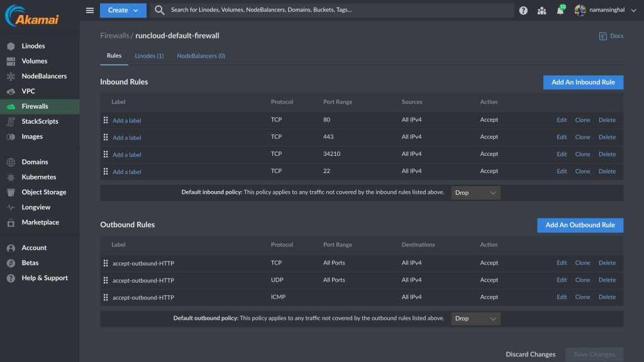Open the notifications bell icon

[560, 11]
